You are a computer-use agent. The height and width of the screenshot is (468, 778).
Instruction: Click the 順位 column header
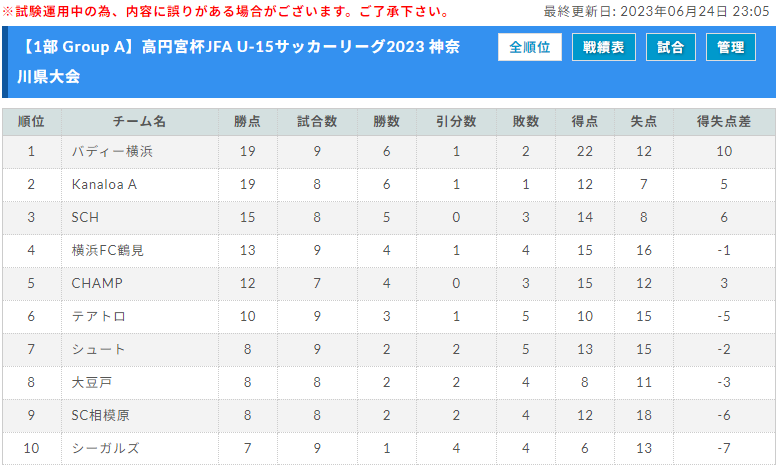tap(31, 122)
